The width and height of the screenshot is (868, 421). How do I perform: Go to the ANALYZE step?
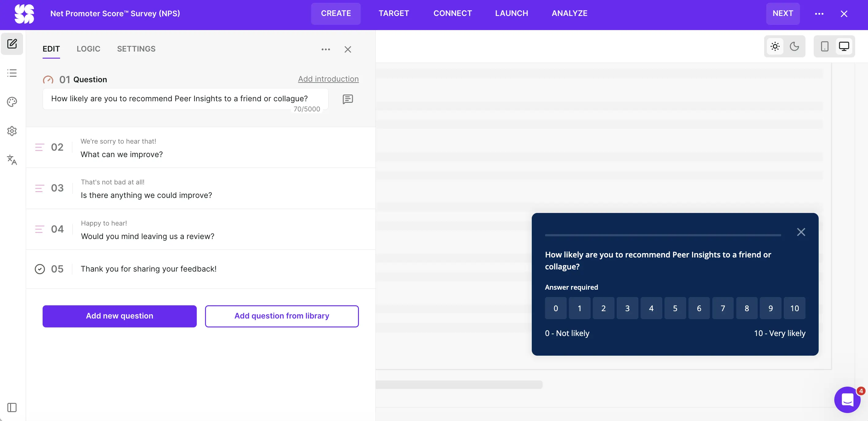tap(569, 14)
